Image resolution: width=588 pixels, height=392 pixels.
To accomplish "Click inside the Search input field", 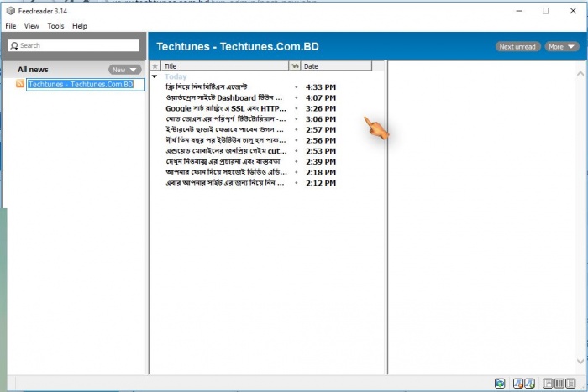I will tap(74, 45).
